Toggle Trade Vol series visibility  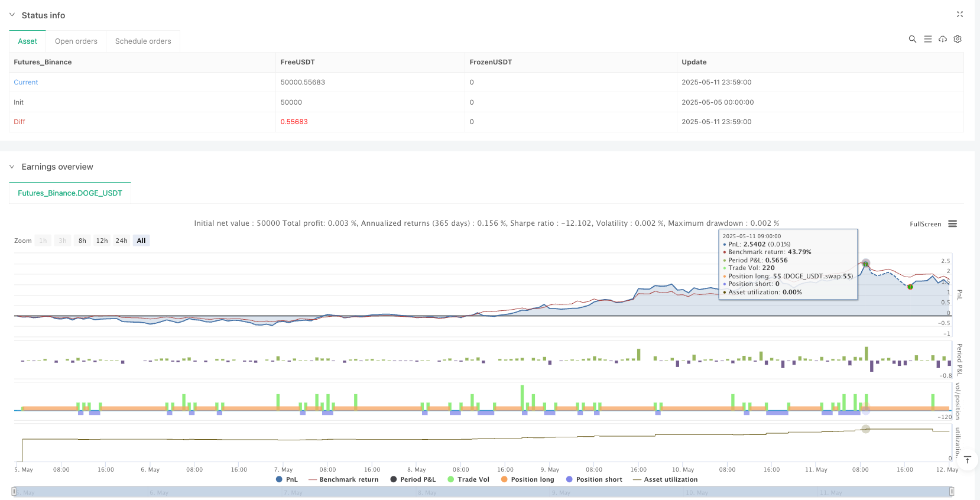point(468,479)
